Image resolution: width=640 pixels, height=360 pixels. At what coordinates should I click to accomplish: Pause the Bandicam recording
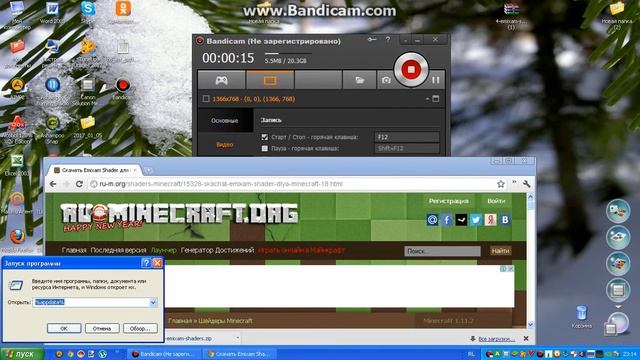pos(436,80)
